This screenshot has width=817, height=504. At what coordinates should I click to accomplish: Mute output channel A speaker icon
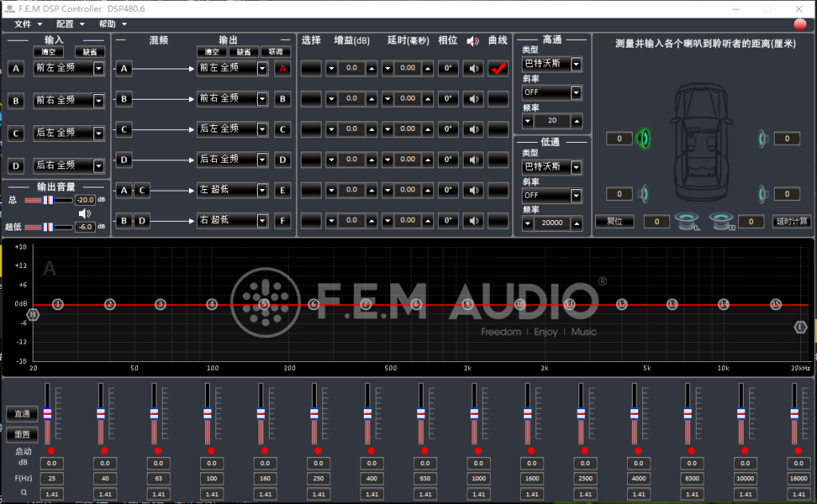pos(473,69)
